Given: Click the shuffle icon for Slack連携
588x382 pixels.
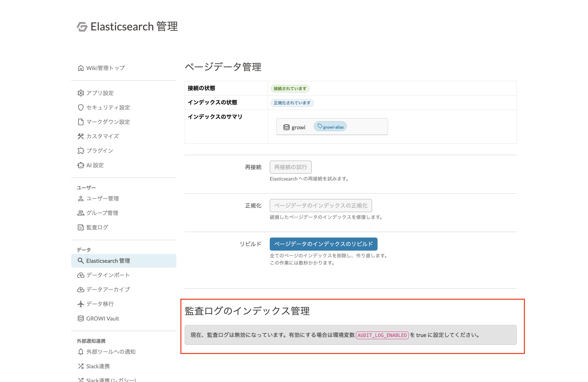Looking at the screenshot, I should [80, 366].
